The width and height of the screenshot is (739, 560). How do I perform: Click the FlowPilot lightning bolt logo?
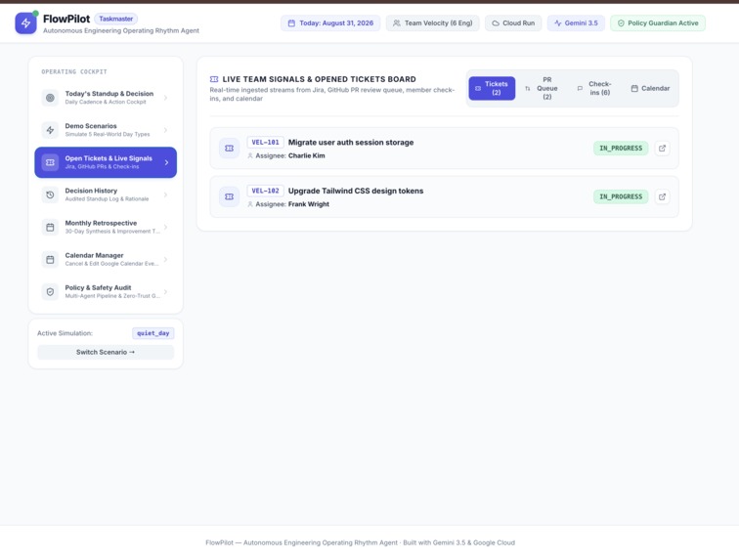pyautogui.click(x=25, y=23)
